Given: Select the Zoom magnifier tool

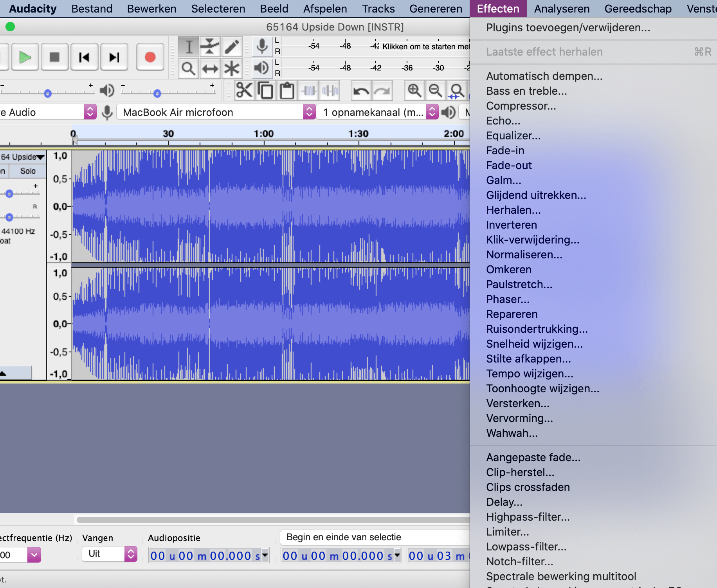Looking at the screenshot, I should pyautogui.click(x=189, y=69).
